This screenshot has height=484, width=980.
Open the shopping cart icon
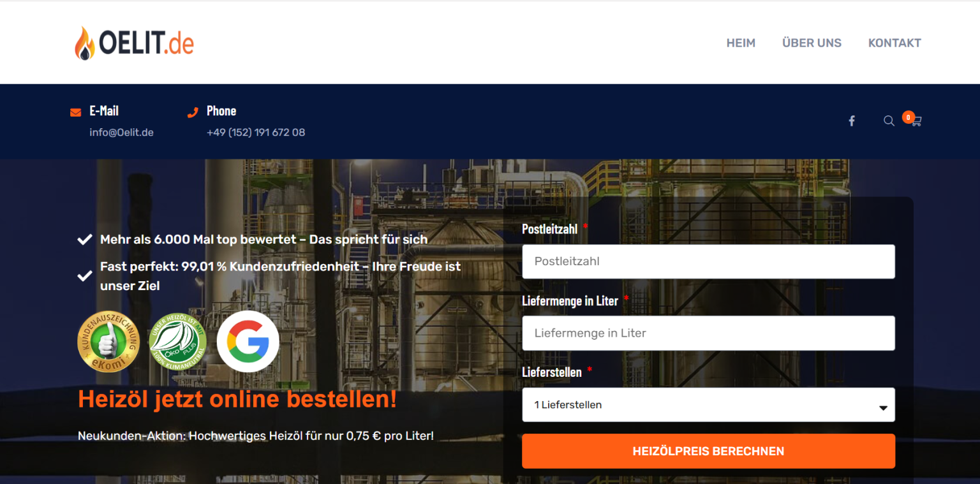[x=916, y=121]
